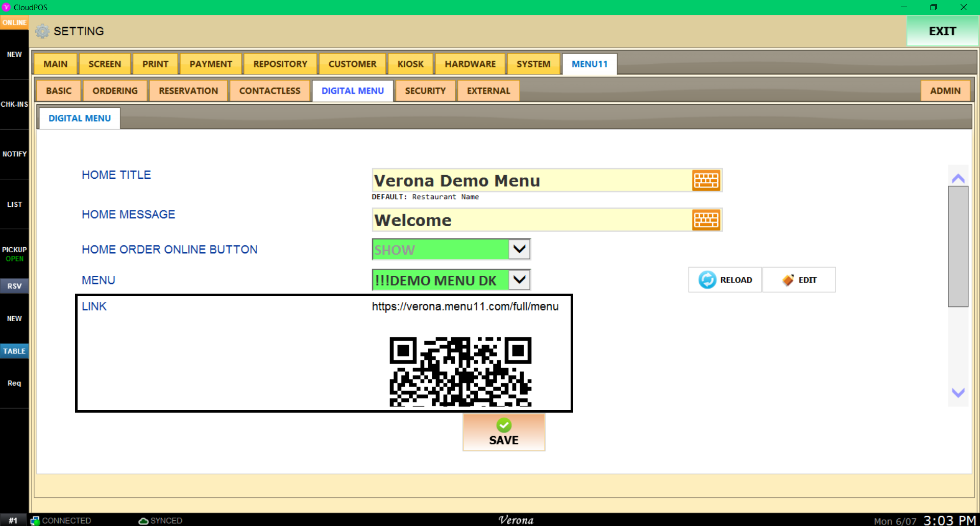Screen dimensions: 980x526
Task: Click the green check Save button
Action: tap(504, 432)
